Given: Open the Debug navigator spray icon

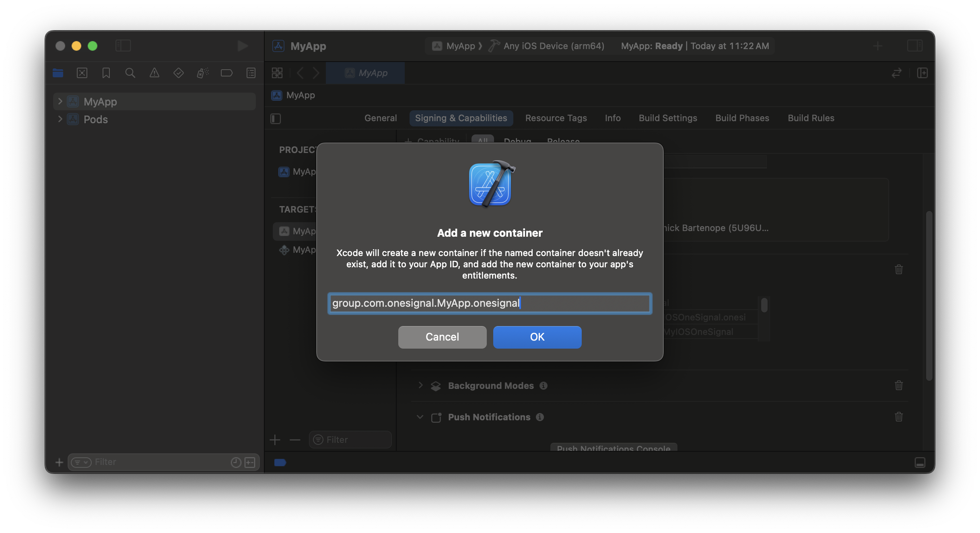Looking at the screenshot, I should 203,73.
